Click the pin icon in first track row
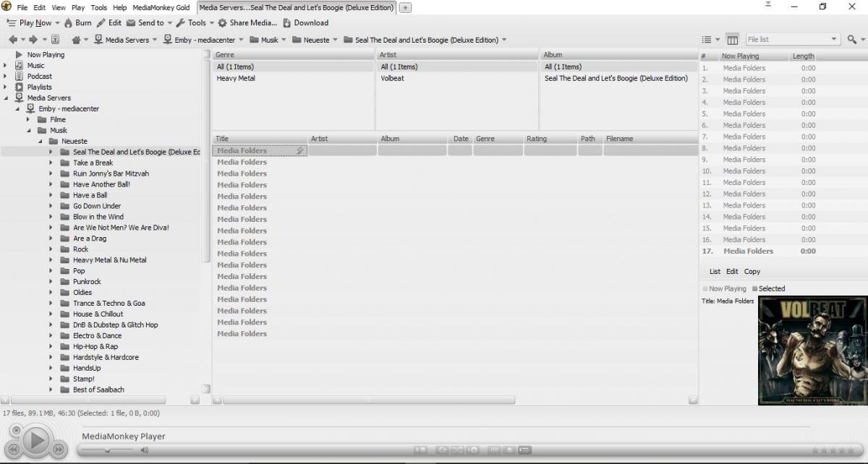The image size is (868, 464). [300, 150]
